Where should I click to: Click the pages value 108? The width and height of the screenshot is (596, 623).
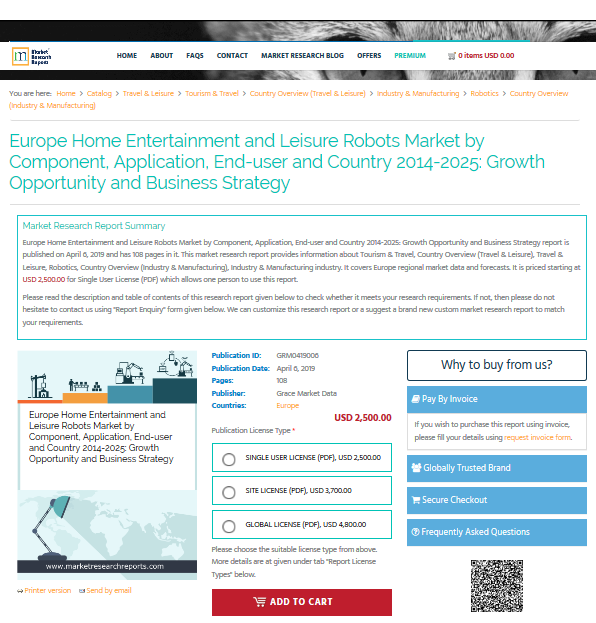pyautogui.click(x=282, y=381)
